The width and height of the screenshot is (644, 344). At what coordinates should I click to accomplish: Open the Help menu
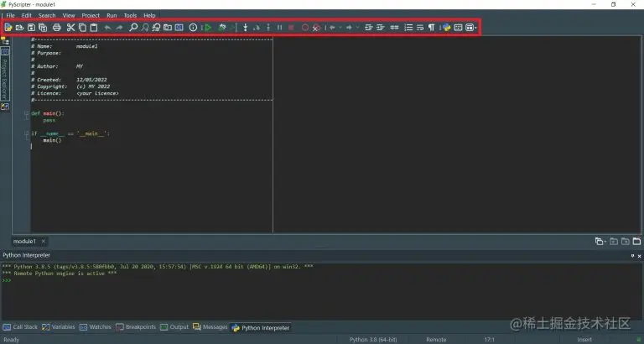point(149,15)
